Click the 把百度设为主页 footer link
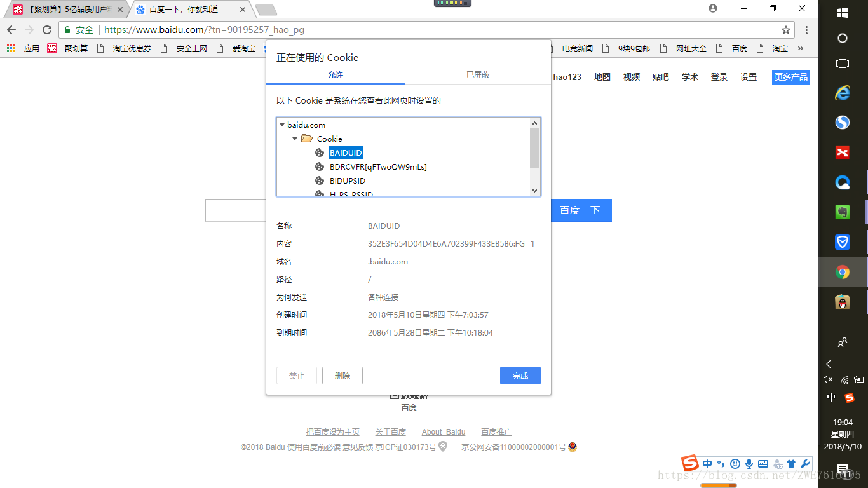 pyautogui.click(x=333, y=432)
